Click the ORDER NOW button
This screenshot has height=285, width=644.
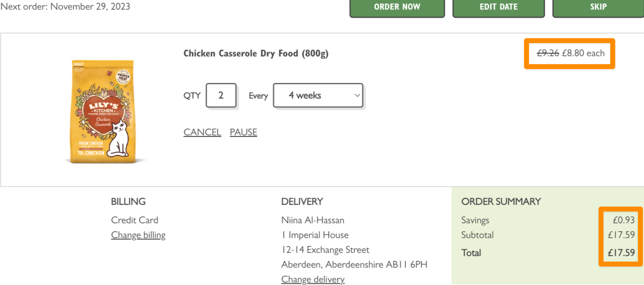397,7
